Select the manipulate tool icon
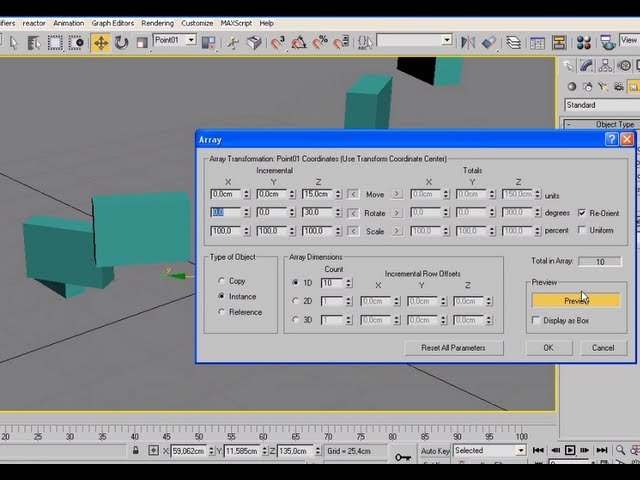 tap(233, 42)
